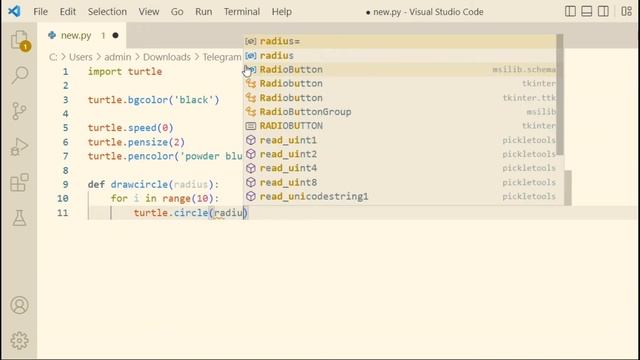Open the Extensions view
The width and height of the screenshot is (640, 360).
(x=19, y=182)
